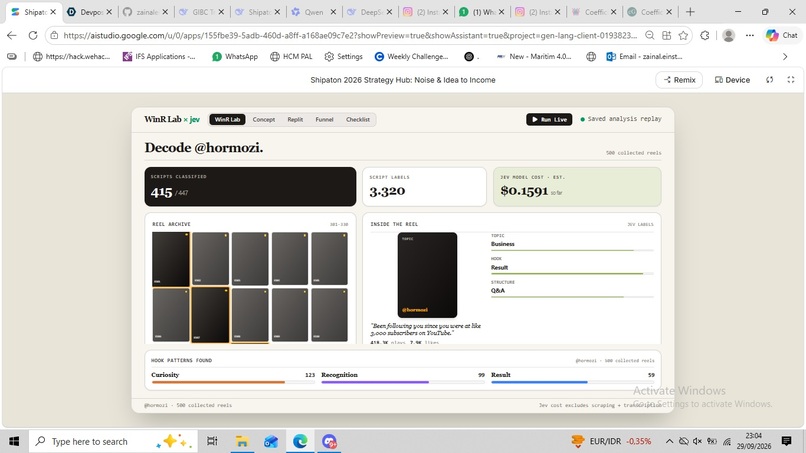The image size is (806, 453).
Task: Open the EUR/IDR taskbar widget
Action: pos(611,441)
